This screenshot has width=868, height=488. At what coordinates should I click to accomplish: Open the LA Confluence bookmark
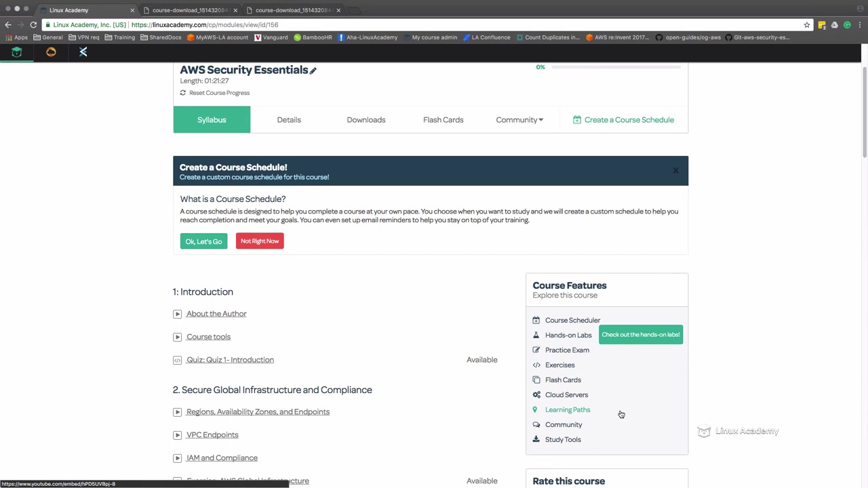tap(487, 37)
